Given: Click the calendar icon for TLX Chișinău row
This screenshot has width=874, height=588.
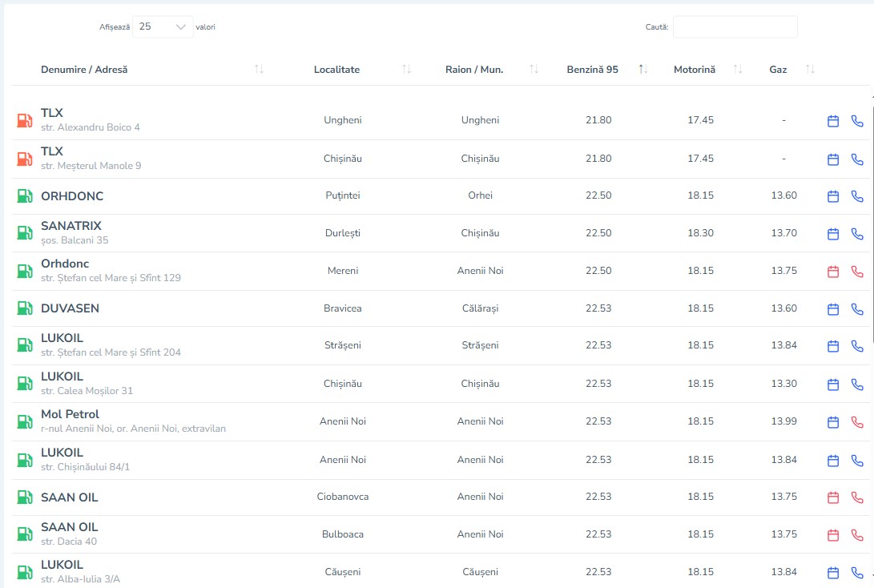Looking at the screenshot, I should click(832, 159).
